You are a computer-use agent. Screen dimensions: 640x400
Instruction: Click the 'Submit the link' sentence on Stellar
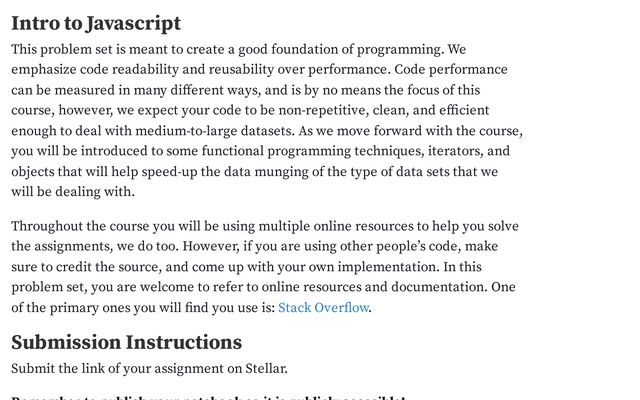(x=149, y=369)
